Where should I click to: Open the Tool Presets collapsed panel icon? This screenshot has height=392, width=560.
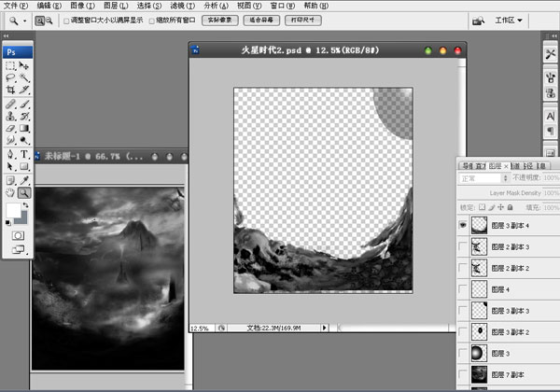tap(551, 54)
